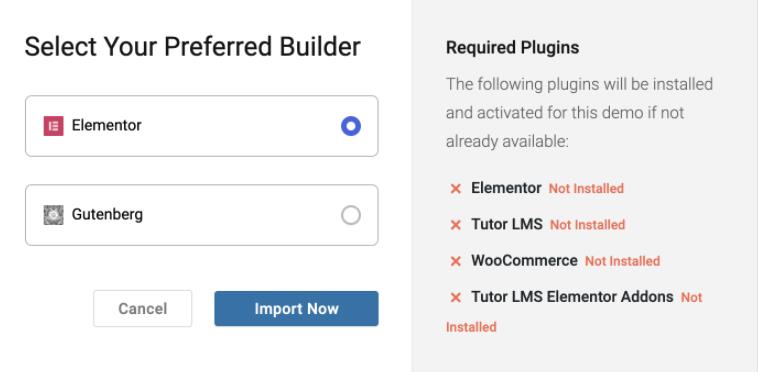The image size is (758, 372).
Task: Click Not Installed status next to WooCommerce
Action: click(623, 261)
